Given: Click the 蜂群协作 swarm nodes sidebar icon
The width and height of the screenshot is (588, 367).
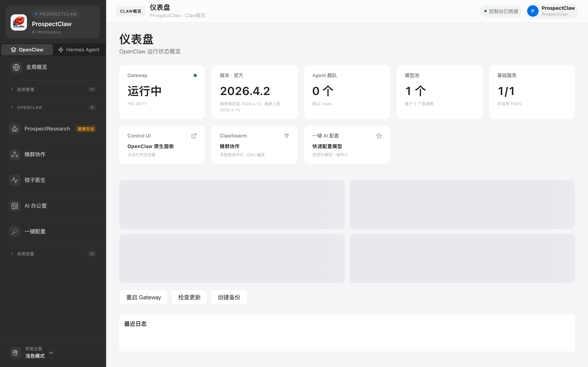Looking at the screenshot, I should point(15,155).
